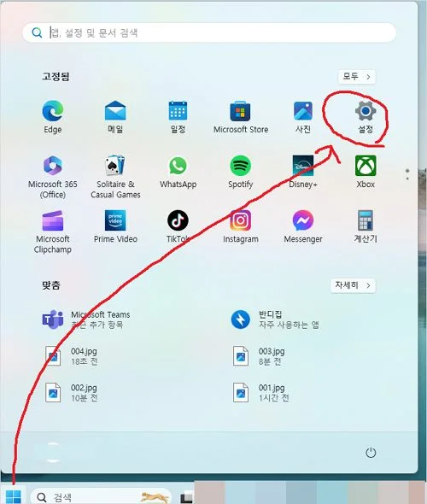Open Prime Video
This screenshot has width=427, height=504.
[115, 226]
